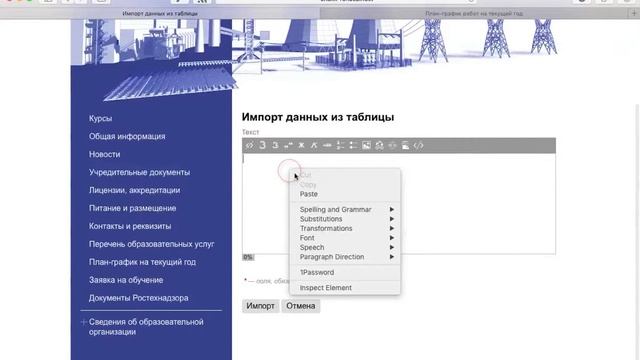Open Общая информация in the sidebar

tap(127, 136)
